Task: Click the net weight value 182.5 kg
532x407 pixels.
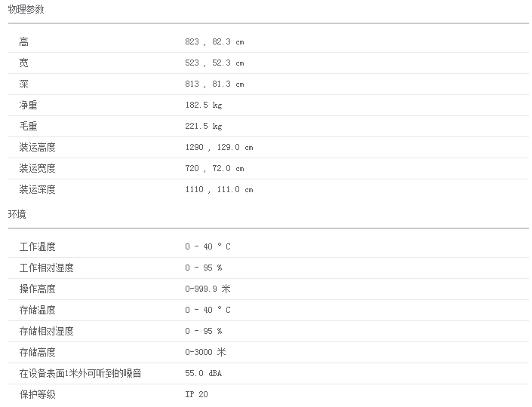Action: 204,106
